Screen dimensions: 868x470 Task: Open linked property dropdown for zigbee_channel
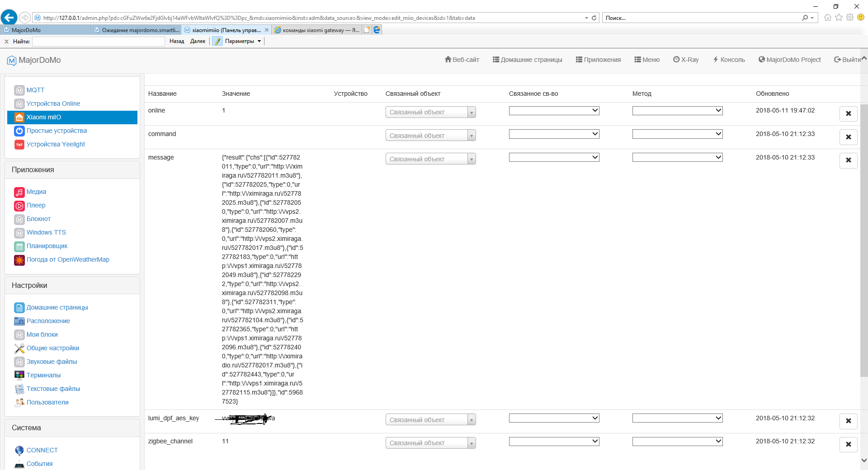(554, 442)
